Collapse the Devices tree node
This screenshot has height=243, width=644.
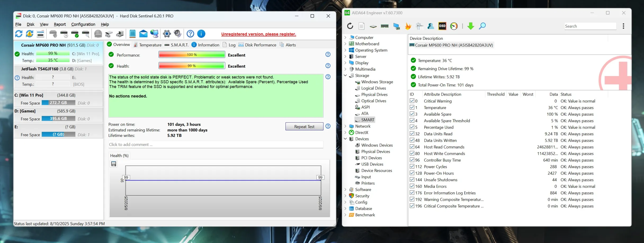[x=345, y=139]
